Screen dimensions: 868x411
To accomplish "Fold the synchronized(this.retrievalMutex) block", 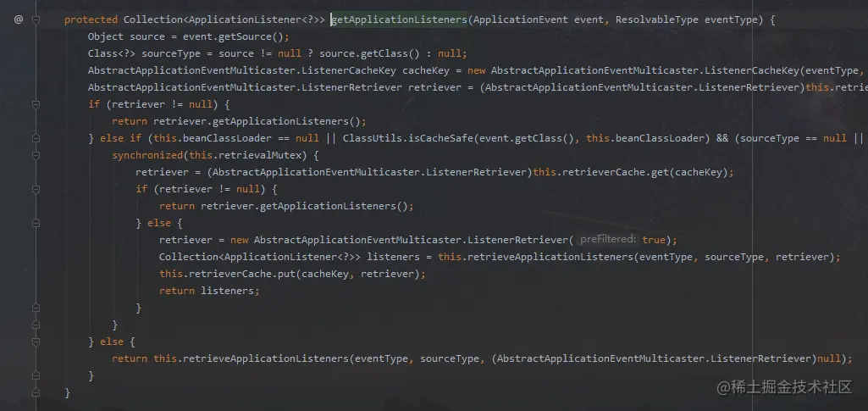I will point(36,155).
